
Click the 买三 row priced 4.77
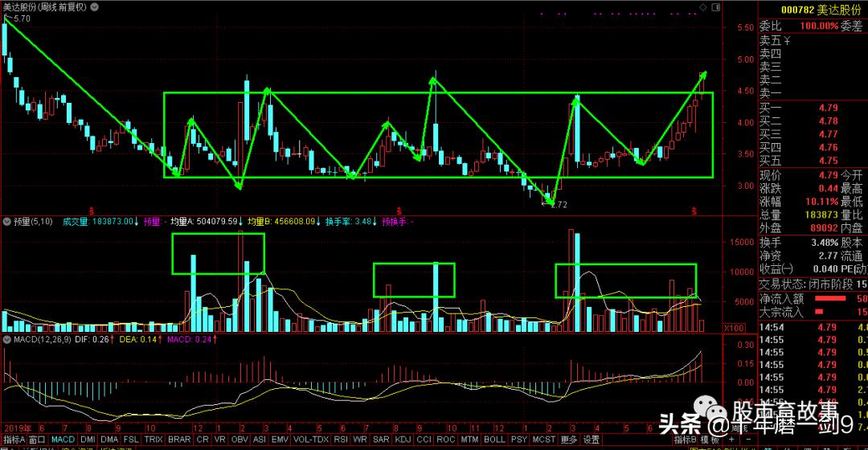(813, 134)
